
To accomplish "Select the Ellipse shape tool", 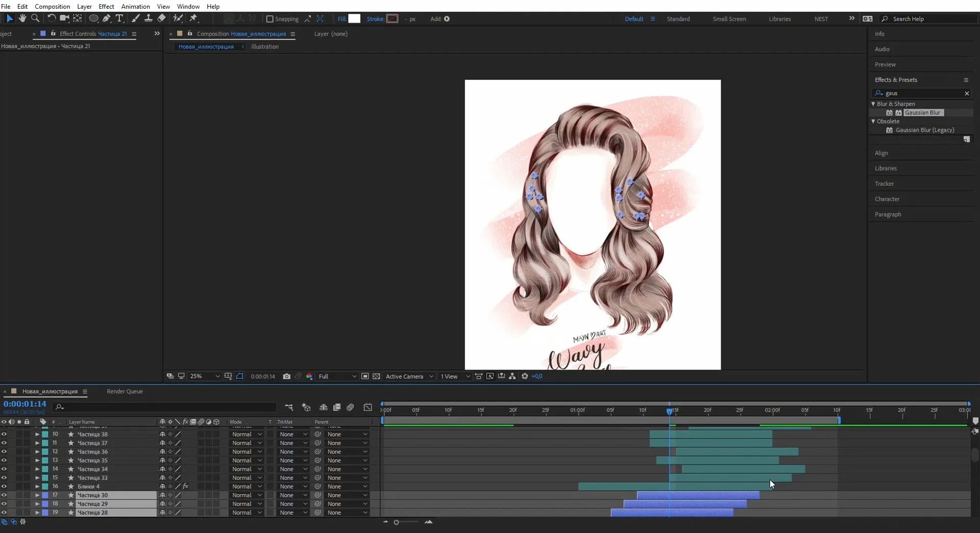I will tap(93, 18).
